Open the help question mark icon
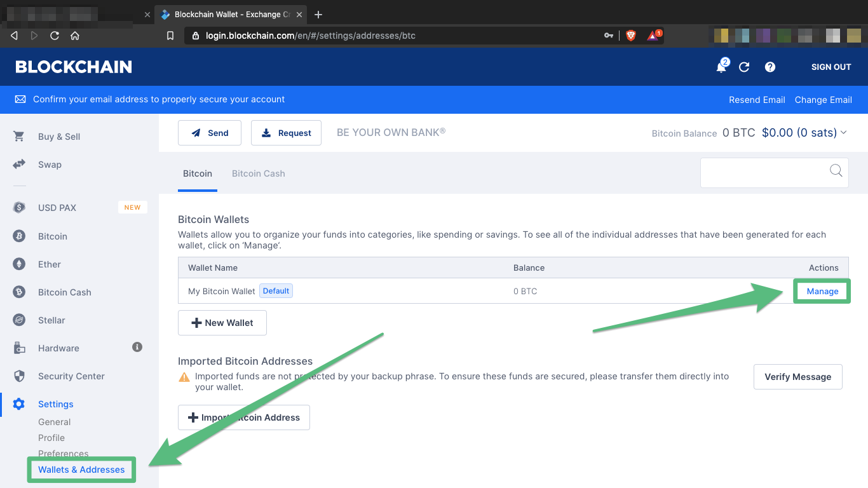The width and height of the screenshot is (868, 488). [770, 67]
